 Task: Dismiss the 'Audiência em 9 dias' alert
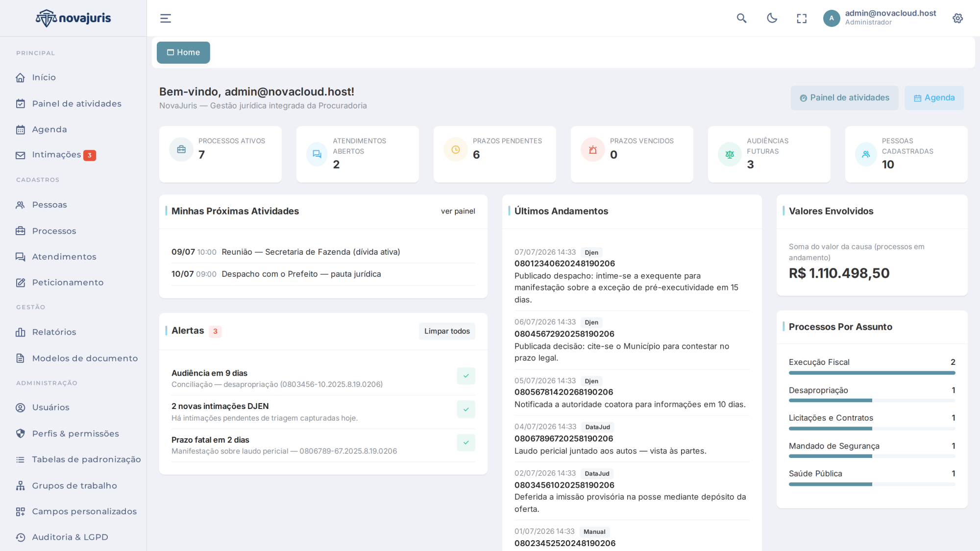pyautogui.click(x=466, y=376)
